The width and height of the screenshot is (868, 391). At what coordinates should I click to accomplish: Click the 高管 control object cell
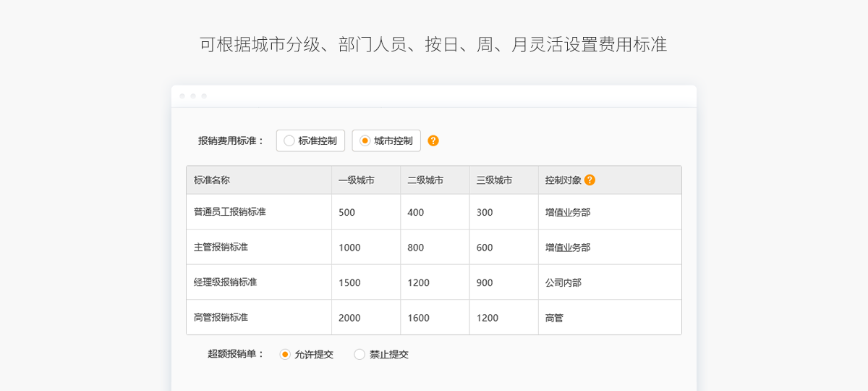tap(554, 318)
